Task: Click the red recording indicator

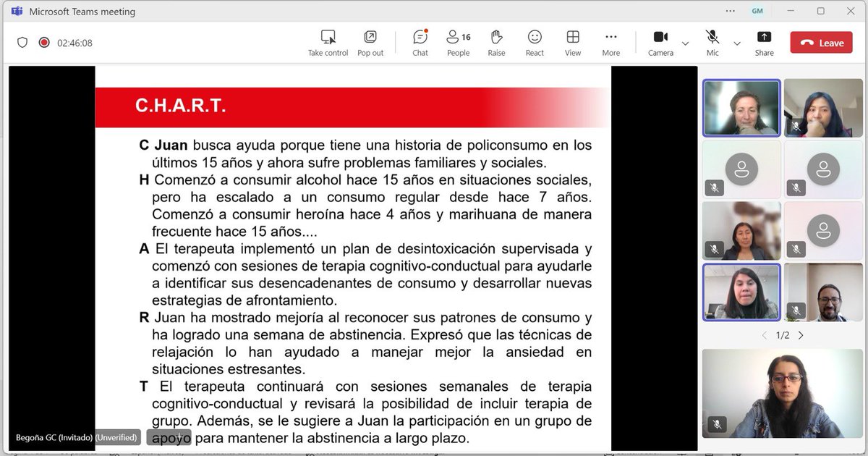Action: [x=44, y=43]
